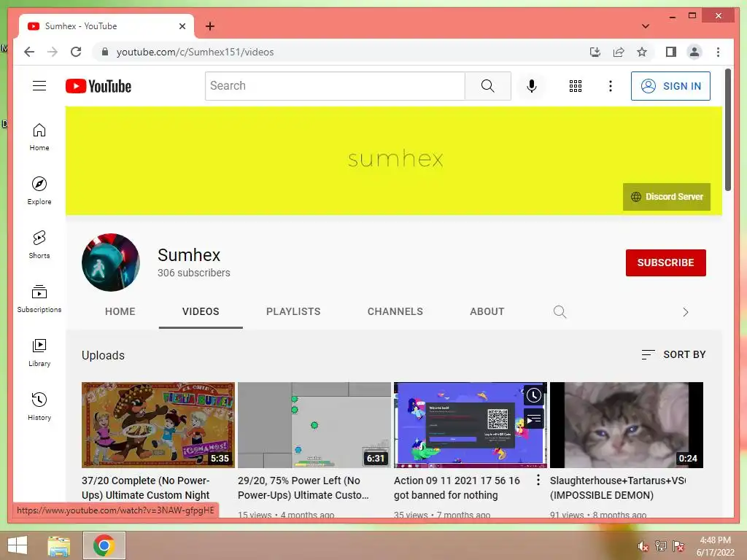Go to Home in the sidebar
The height and width of the screenshot is (560, 747).
pos(39,137)
